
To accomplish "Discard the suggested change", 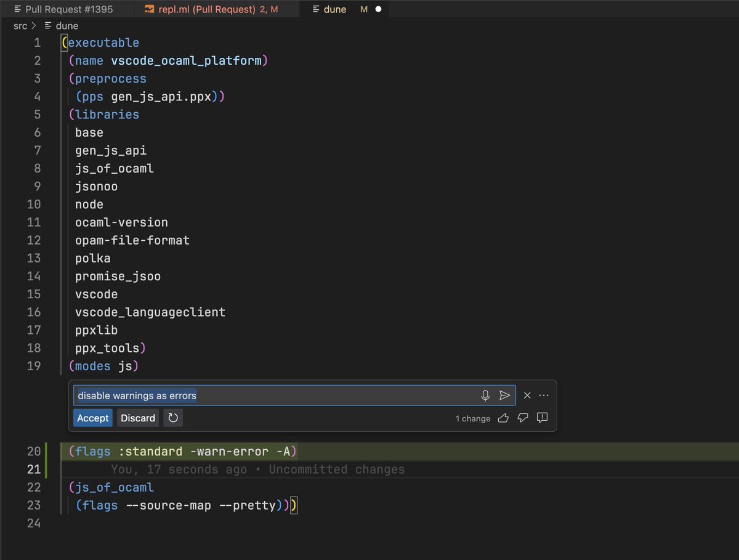I will (137, 418).
